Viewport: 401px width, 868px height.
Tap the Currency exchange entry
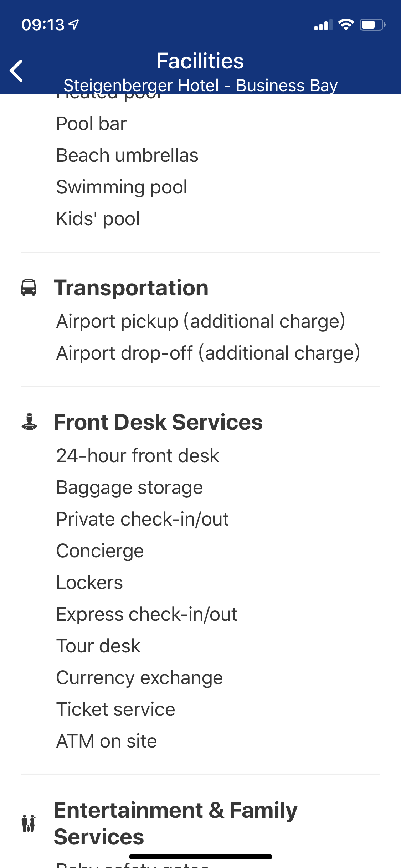click(139, 677)
